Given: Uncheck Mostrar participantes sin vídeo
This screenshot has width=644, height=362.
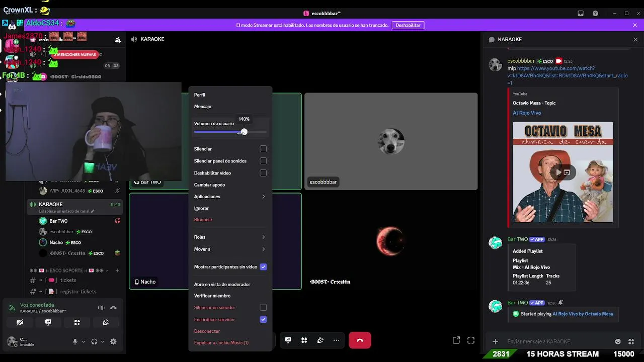Looking at the screenshot, I should click(x=263, y=267).
